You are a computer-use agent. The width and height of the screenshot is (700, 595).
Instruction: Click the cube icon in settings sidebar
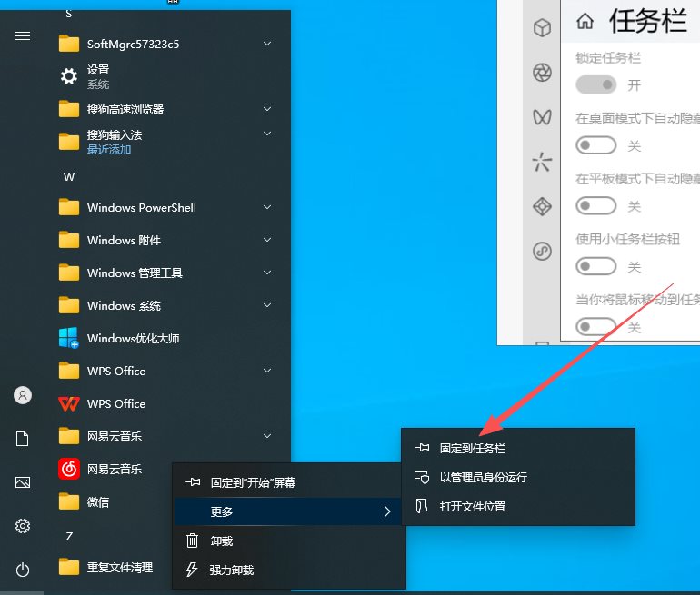click(542, 27)
